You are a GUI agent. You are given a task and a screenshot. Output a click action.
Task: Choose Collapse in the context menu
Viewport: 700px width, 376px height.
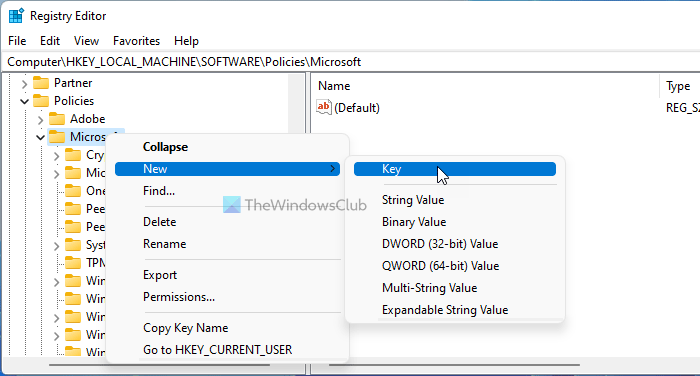coord(165,147)
